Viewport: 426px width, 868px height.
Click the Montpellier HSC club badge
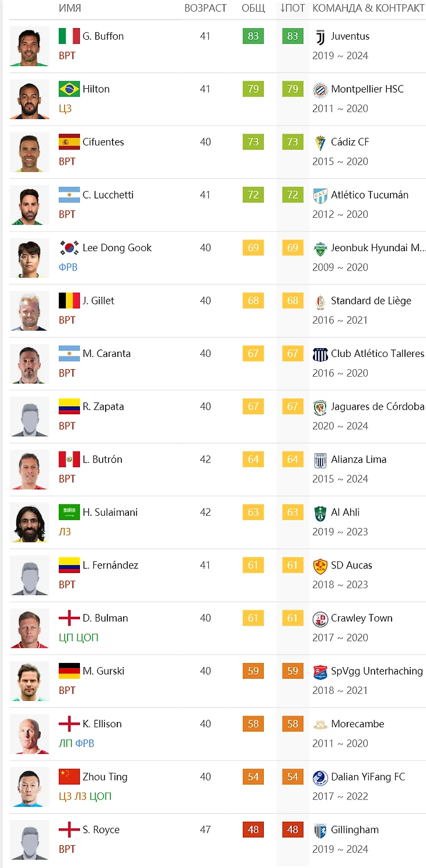(x=320, y=89)
